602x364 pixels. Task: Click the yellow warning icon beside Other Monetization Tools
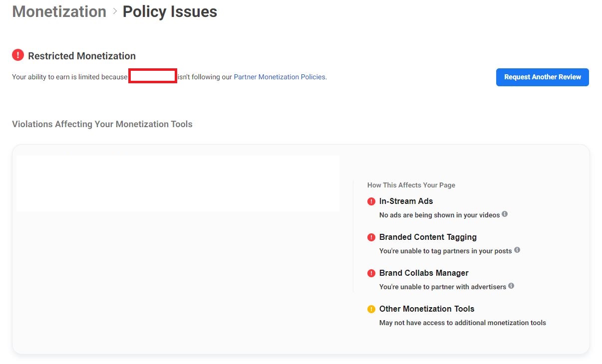[x=371, y=309]
